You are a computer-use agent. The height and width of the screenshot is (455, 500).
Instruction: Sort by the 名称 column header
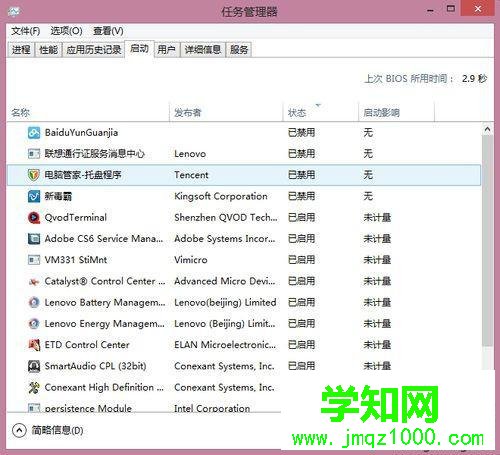[88, 112]
